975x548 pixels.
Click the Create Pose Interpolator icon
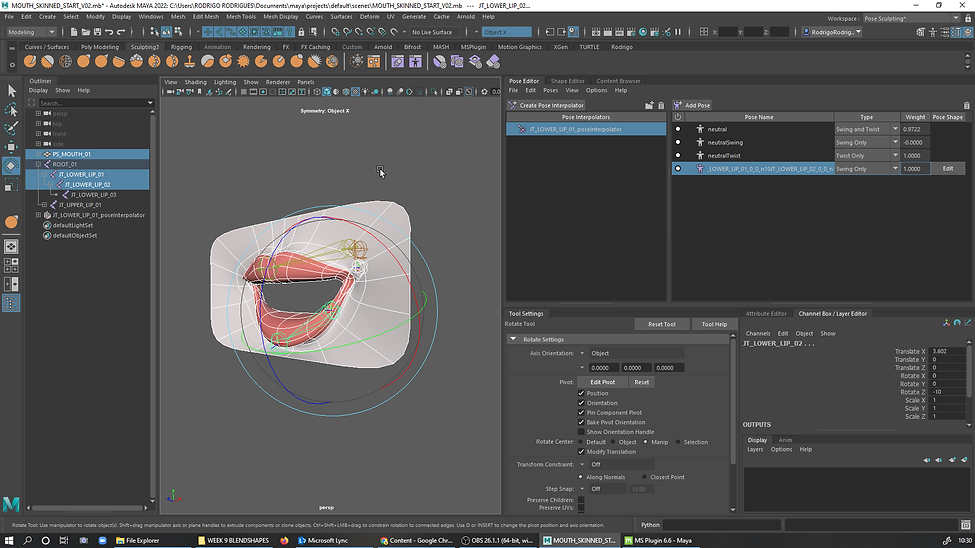(512, 105)
